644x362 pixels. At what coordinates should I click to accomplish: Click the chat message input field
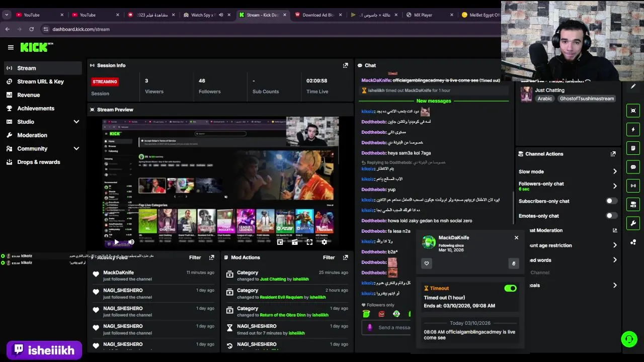click(387, 327)
